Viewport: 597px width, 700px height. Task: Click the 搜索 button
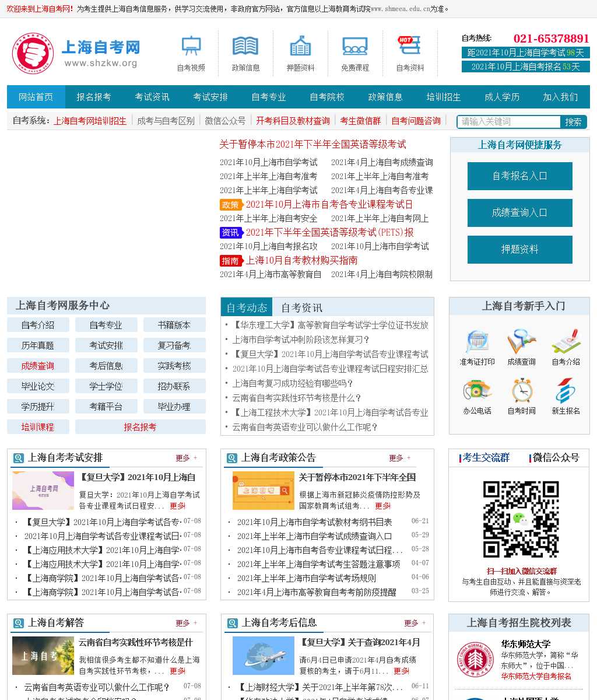tap(573, 121)
